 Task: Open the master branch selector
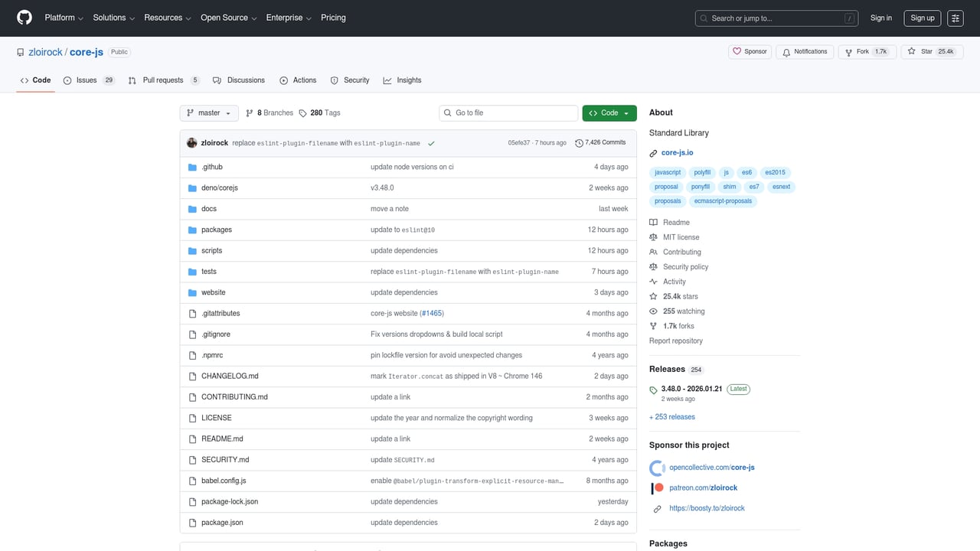point(208,112)
